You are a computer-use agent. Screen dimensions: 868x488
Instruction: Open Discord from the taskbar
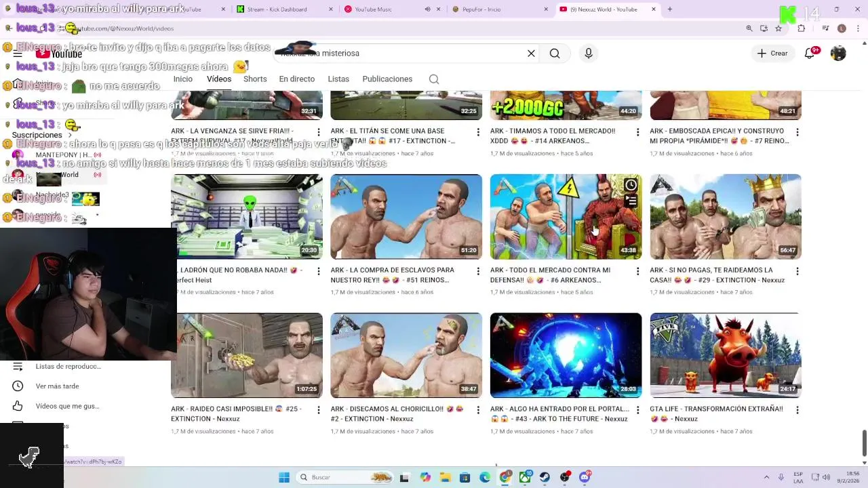tap(585, 477)
